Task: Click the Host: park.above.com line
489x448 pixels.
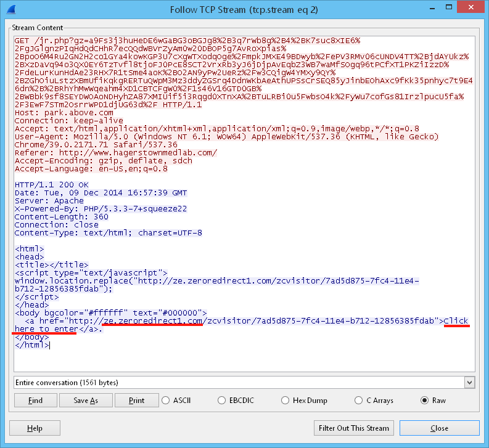Action: [x=64, y=113]
